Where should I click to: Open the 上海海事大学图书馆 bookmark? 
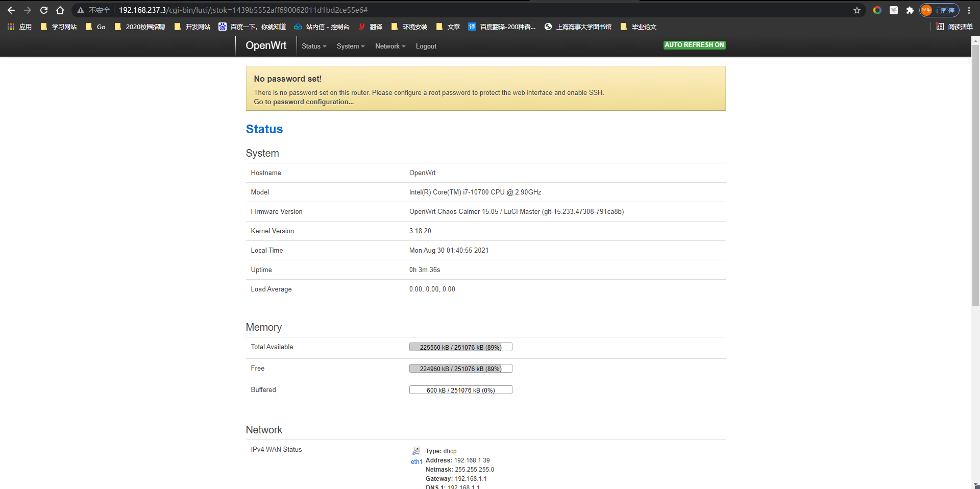coord(578,27)
